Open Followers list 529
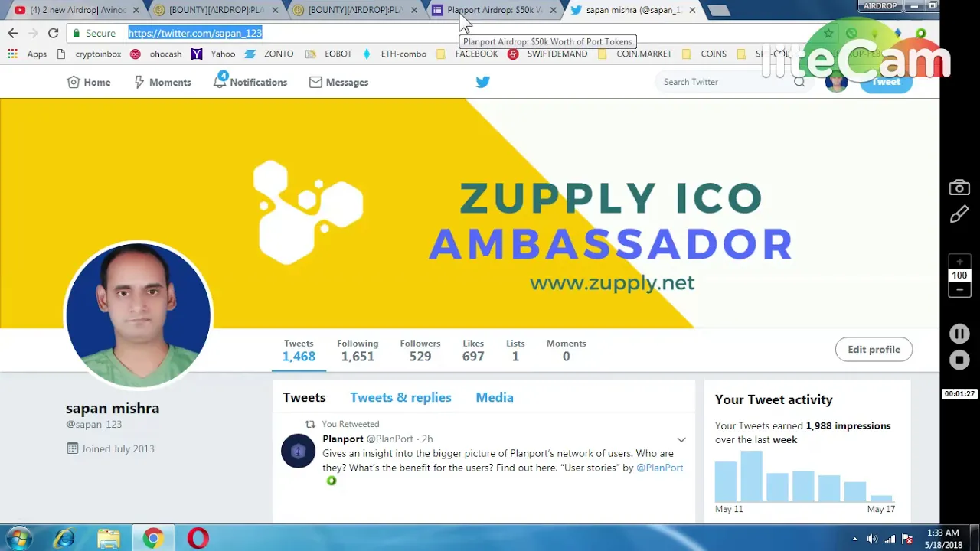The image size is (980, 551). (420, 350)
